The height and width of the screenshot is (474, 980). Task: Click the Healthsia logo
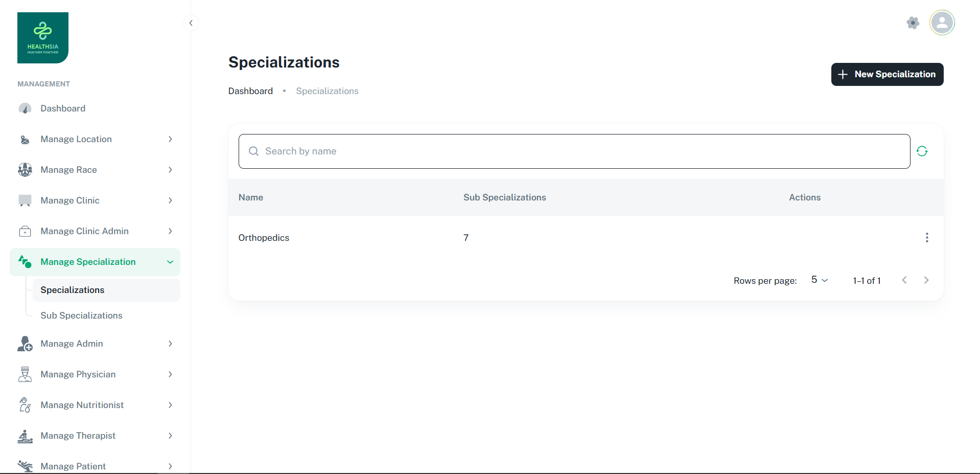click(43, 38)
